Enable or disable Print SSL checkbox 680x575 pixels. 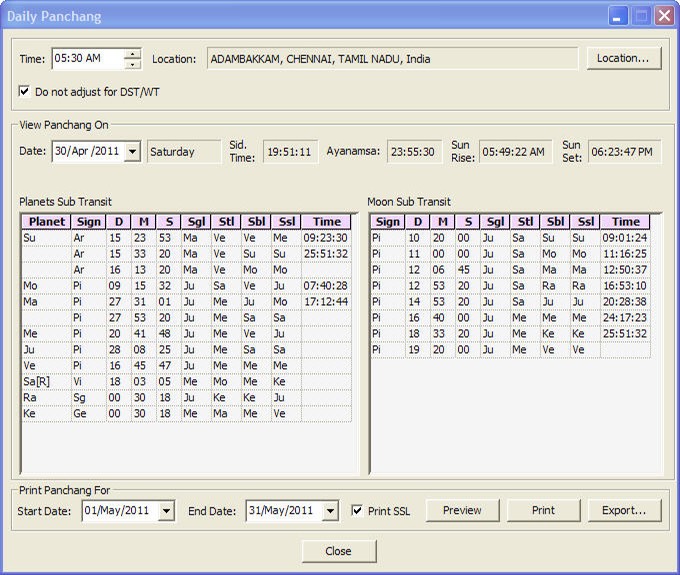[358, 511]
